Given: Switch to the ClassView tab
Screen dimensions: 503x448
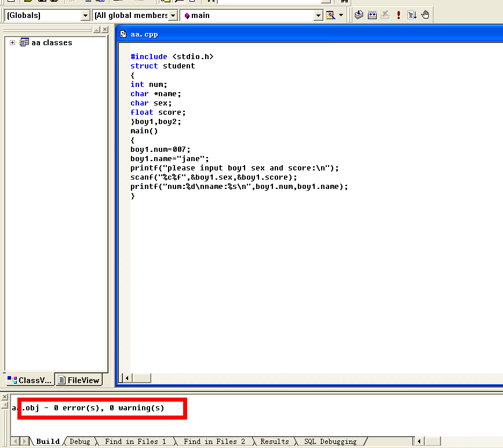Looking at the screenshot, I should point(30,380).
